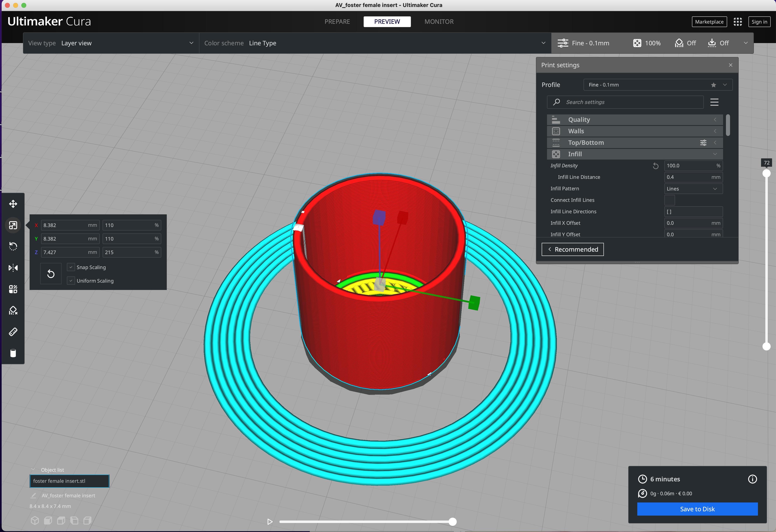
Task: Click the bottom handle of layer slider
Action: pos(766,347)
